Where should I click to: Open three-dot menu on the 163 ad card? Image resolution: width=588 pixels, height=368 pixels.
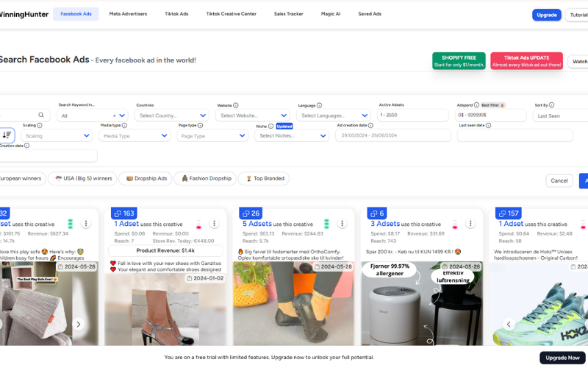[214, 224]
